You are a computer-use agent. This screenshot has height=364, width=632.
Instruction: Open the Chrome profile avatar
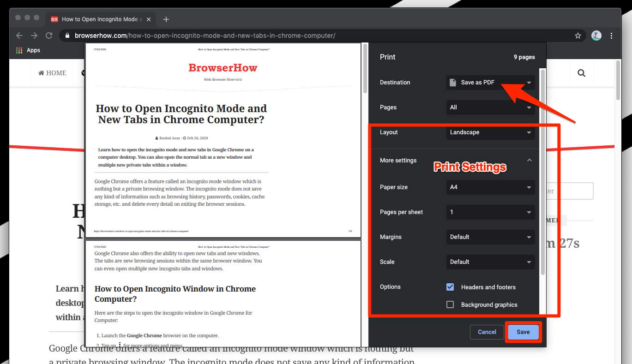point(596,36)
